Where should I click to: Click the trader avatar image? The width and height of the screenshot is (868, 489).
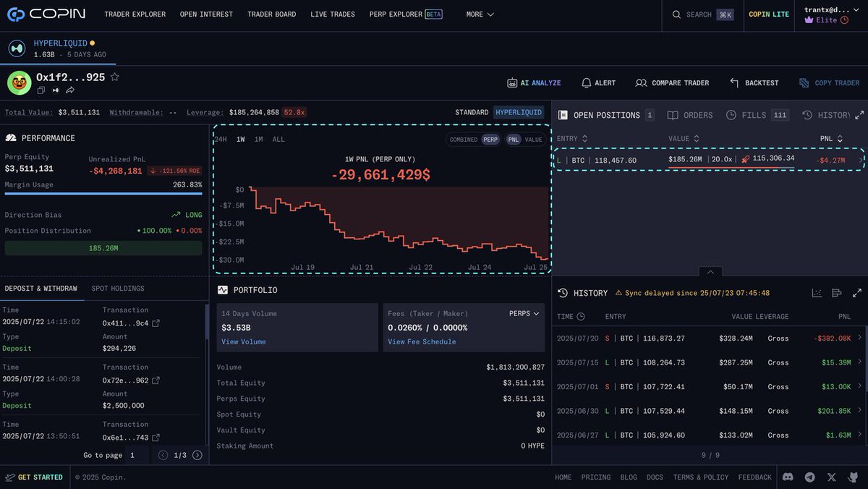coord(19,82)
